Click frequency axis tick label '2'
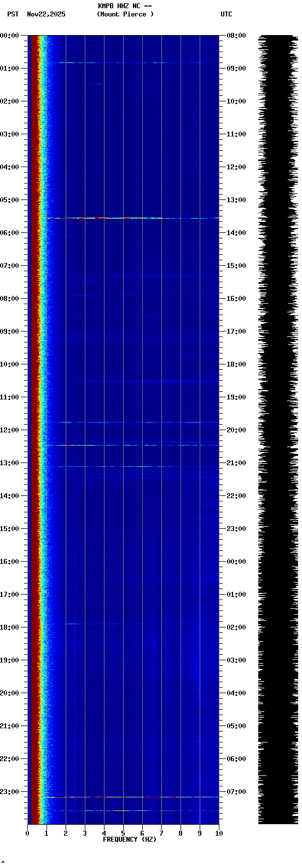 tap(66, 833)
